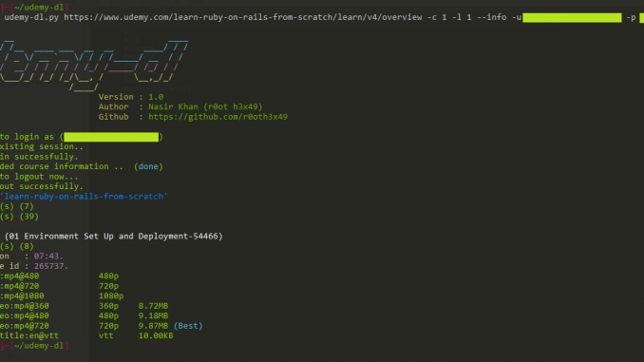Image resolution: width=644 pixels, height=362 pixels.
Task: Click the udemy.com course URL in command
Action: (x=243, y=17)
